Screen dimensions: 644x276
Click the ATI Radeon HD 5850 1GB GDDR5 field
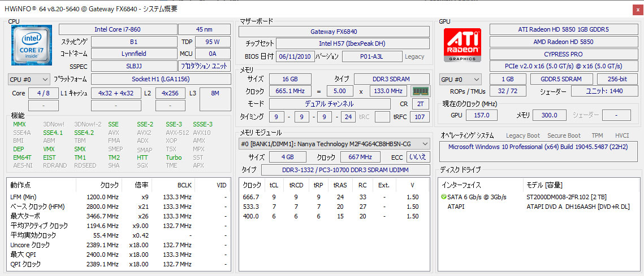pos(563,29)
